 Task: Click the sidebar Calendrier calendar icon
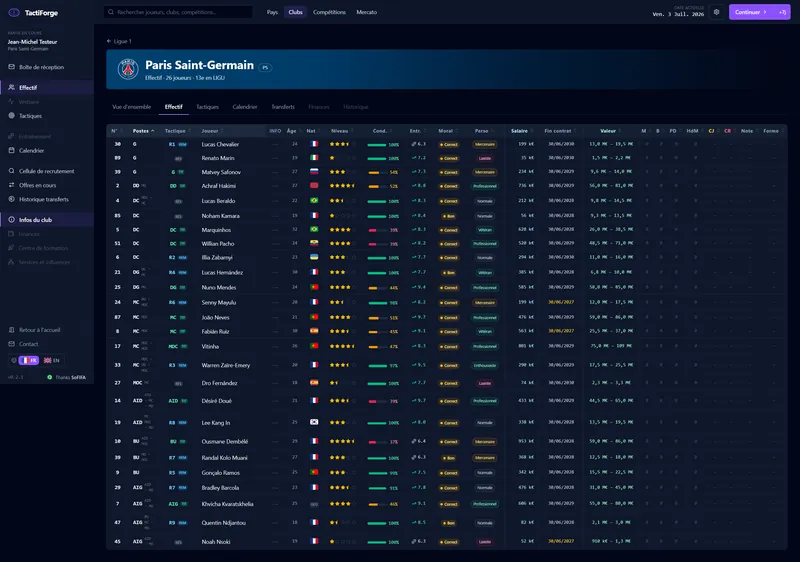coord(12,150)
